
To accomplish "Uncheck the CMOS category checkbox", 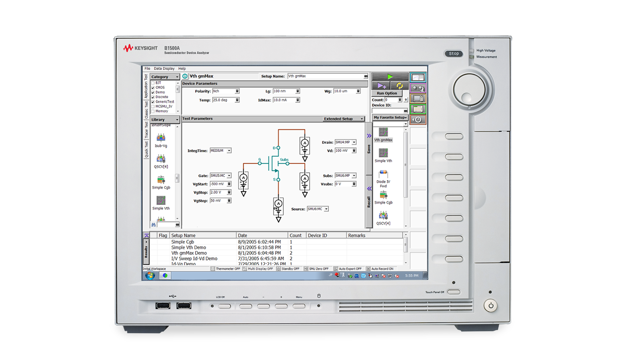I will (x=153, y=87).
